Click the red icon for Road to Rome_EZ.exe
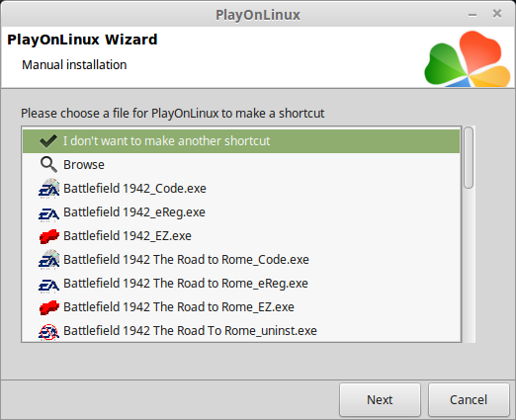Image resolution: width=516 pixels, height=420 pixels. pos(49,307)
